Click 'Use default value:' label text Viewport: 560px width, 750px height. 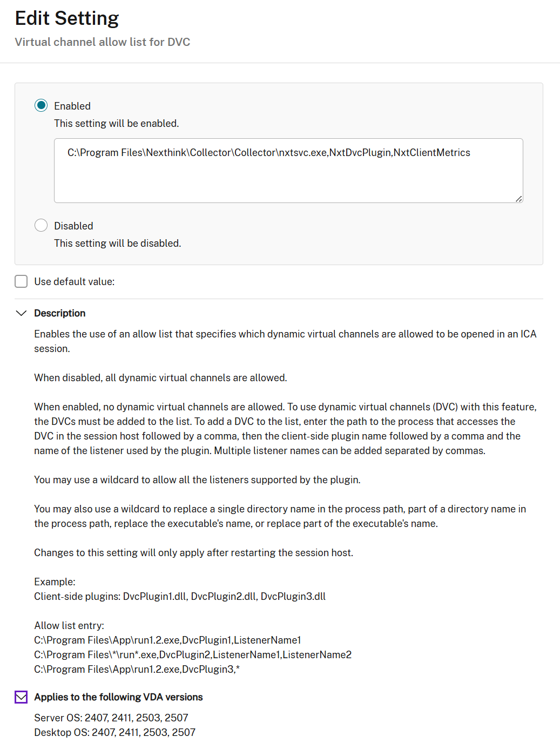point(75,281)
